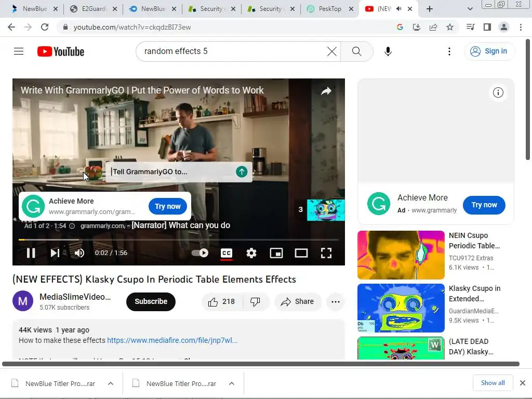532x399 pixels.
Task: Skip to the next video
Action: pyautogui.click(x=55, y=253)
